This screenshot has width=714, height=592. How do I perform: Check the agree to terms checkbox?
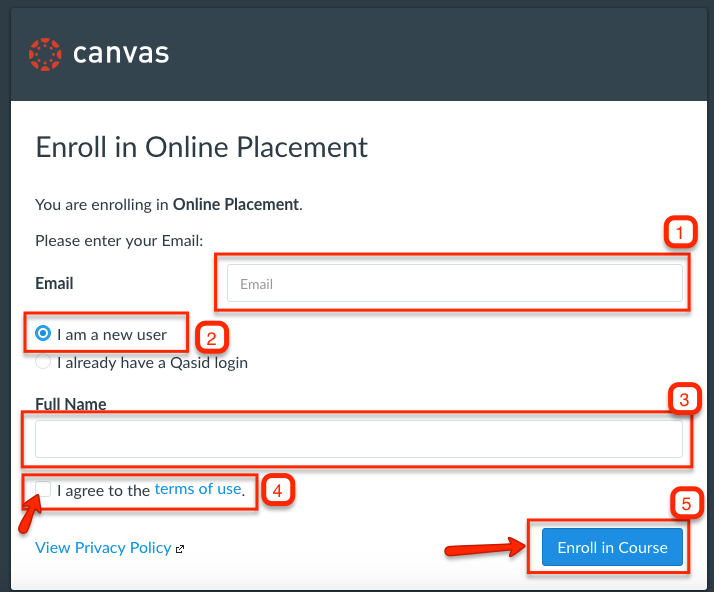tap(43, 489)
